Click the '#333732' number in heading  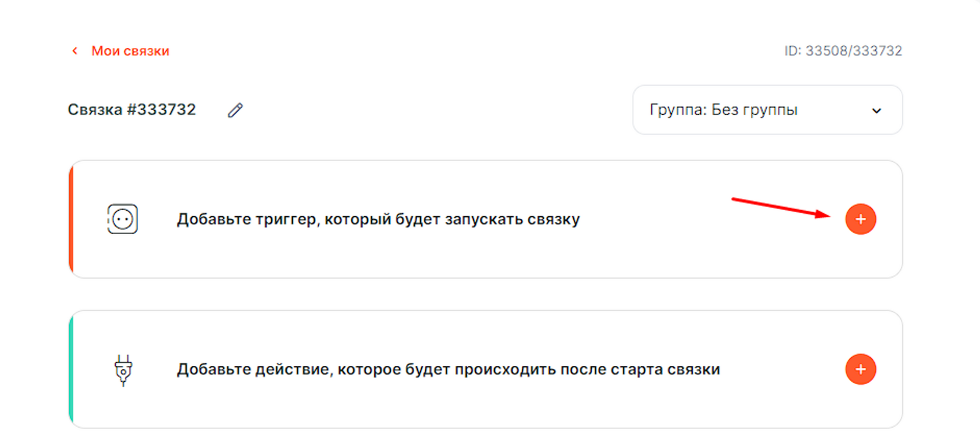coord(161,110)
